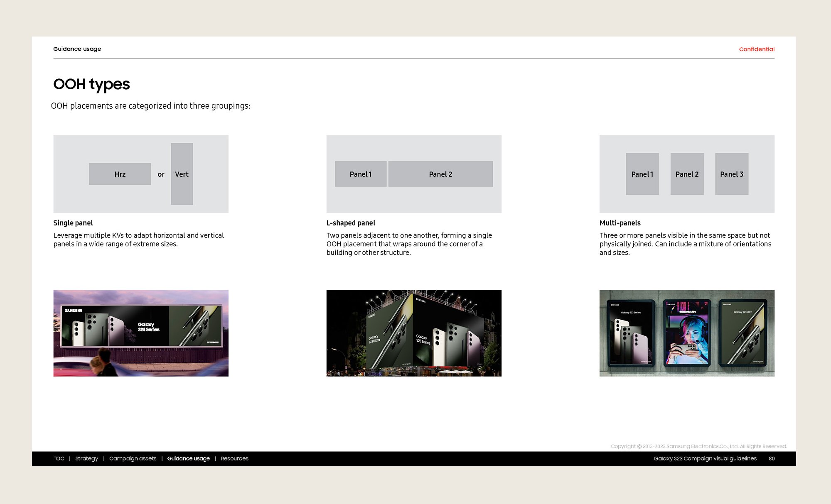Click the 'L-shaped panel' heading
Image resolution: width=831 pixels, height=504 pixels.
[351, 223]
